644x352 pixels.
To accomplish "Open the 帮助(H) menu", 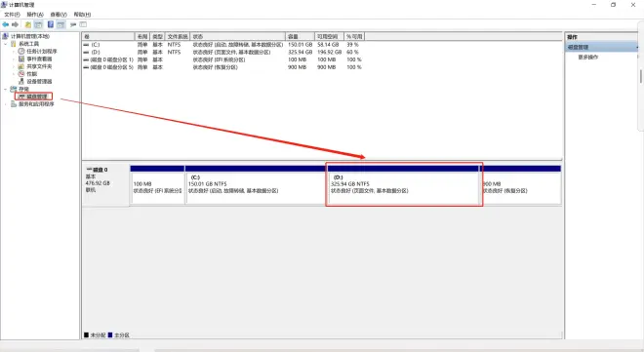I will click(x=82, y=15).
